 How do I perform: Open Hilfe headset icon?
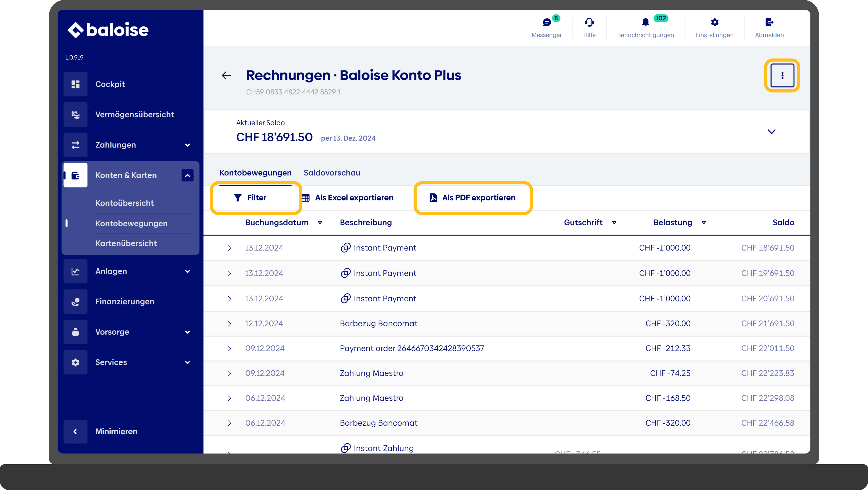(589, 23)
